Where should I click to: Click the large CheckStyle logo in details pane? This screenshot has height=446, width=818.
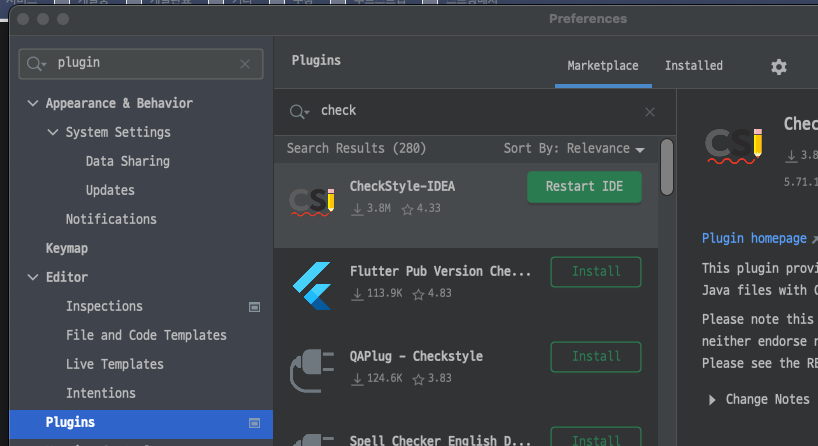[x=733, y=146]
